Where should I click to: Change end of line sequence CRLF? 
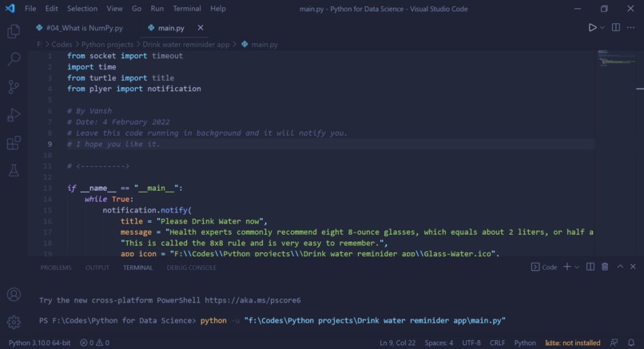pyautogui.click(x=497, y=343)
